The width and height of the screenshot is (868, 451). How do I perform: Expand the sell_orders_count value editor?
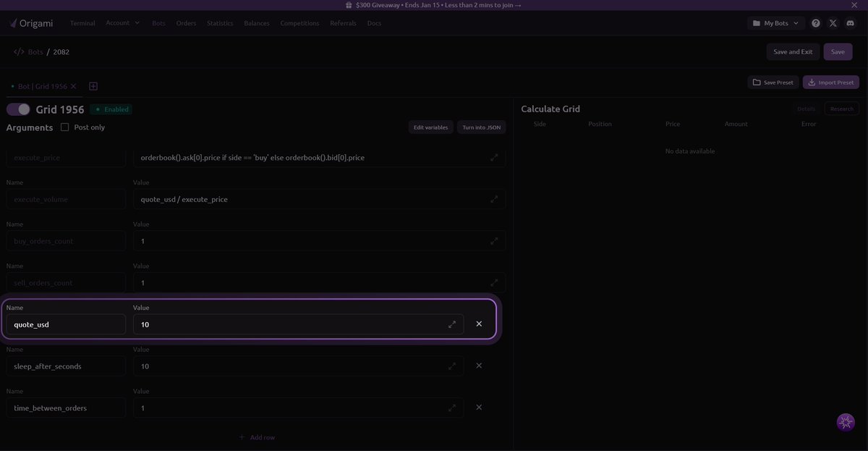pyautogui.click(x=494, y=283)
